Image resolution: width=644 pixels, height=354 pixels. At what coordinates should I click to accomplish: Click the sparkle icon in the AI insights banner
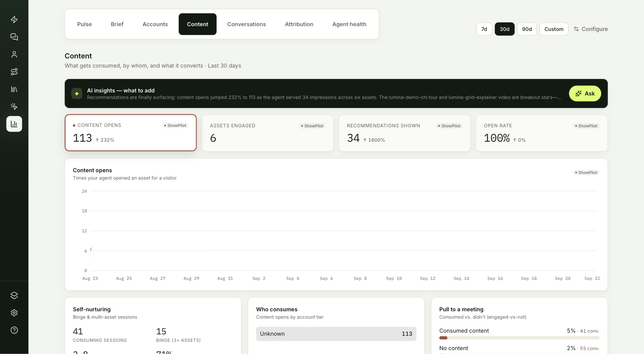[77, 93]
